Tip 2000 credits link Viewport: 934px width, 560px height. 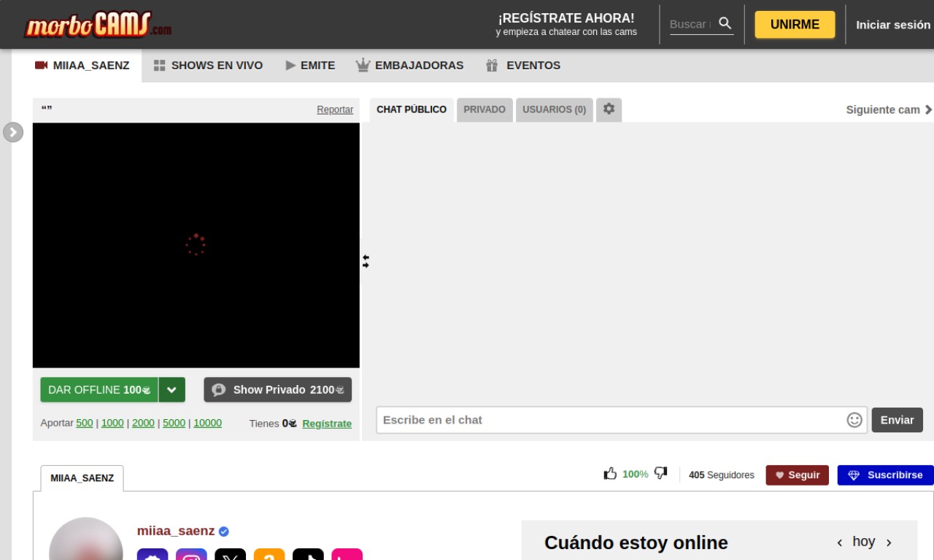click(143, 423)
